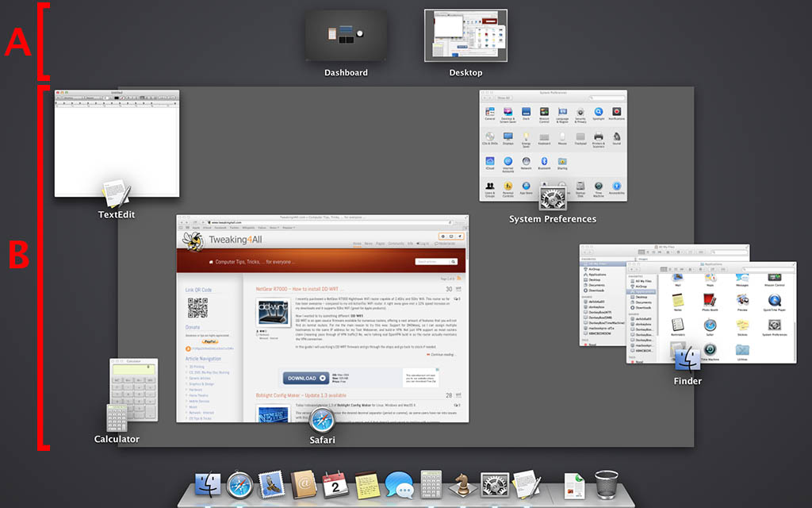Open QuickTime Player in Finder Applications window
The height and width of the screenshot is (508, 812).
[x=774, y=302]
